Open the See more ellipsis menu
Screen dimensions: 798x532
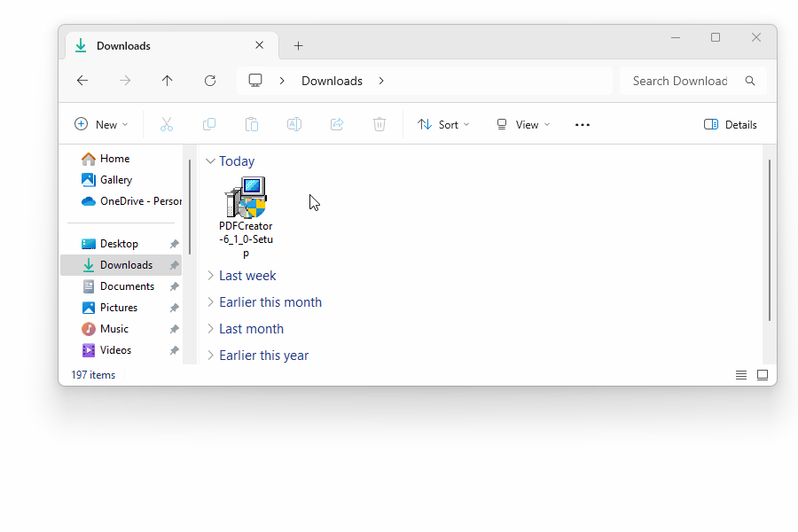pos(582,124)
